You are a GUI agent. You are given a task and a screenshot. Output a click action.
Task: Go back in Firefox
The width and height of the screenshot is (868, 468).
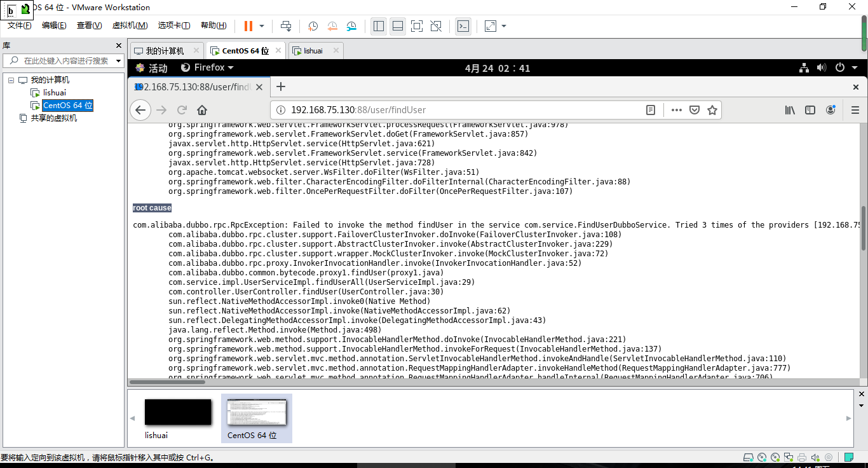(x=140, y=110)
